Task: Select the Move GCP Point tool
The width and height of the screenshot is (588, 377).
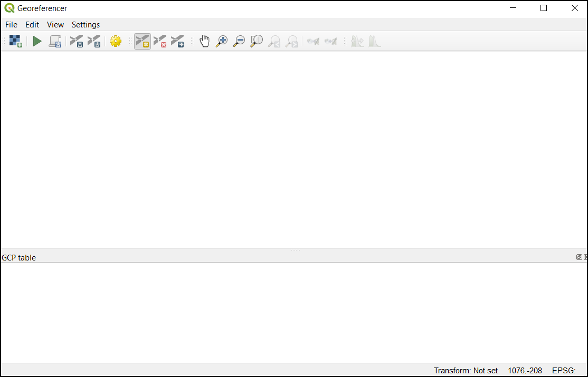Action: tap(177, 41)
